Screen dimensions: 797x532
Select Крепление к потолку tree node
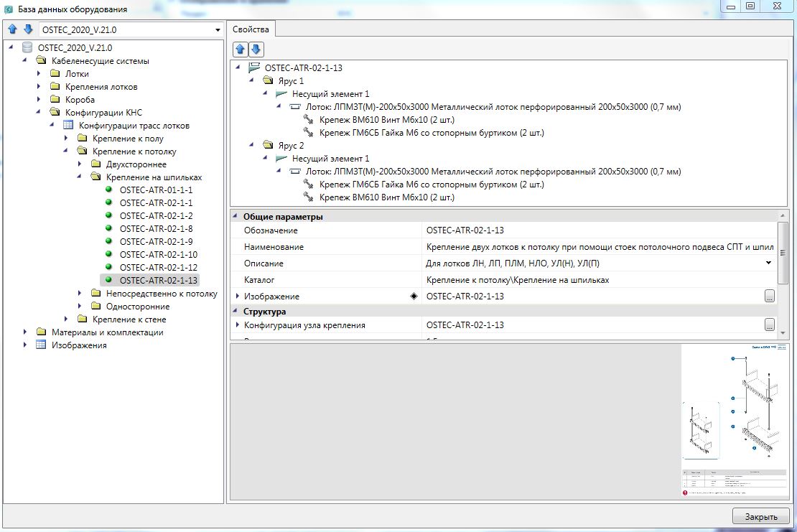[134, 151]
